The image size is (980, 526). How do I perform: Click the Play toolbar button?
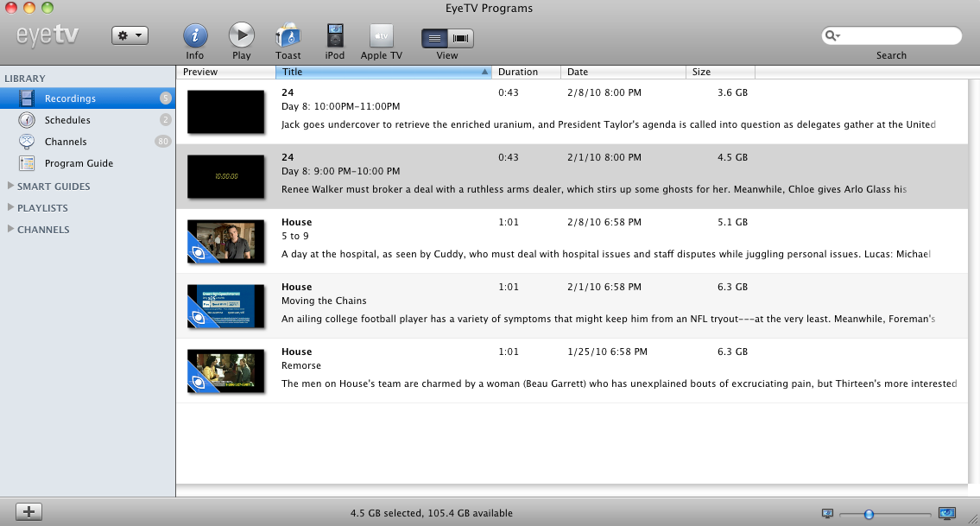pos(241,35)
